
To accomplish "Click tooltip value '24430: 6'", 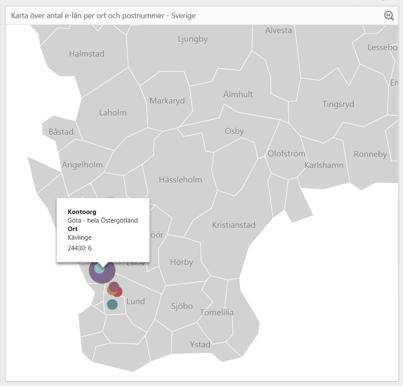I will point(79,248).
